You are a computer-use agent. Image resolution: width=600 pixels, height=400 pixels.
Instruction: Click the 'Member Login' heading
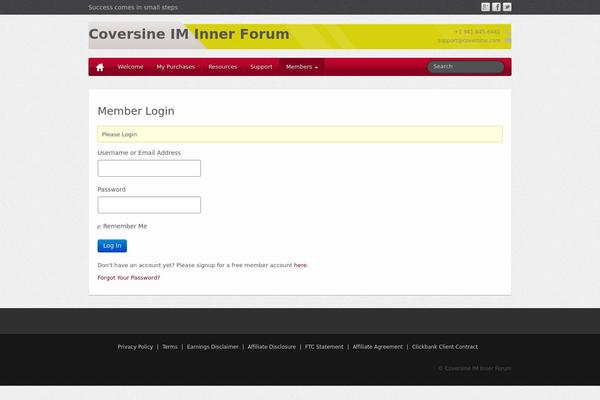pos(136,111)
